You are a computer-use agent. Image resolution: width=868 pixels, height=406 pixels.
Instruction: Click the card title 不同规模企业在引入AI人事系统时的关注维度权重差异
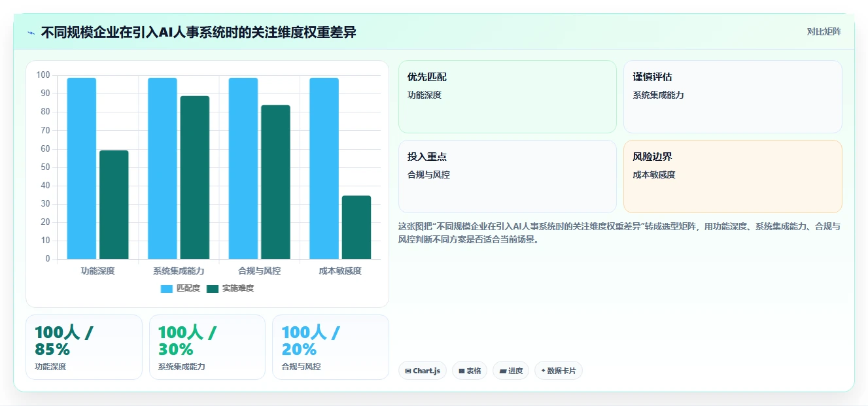tap(199, 32)
